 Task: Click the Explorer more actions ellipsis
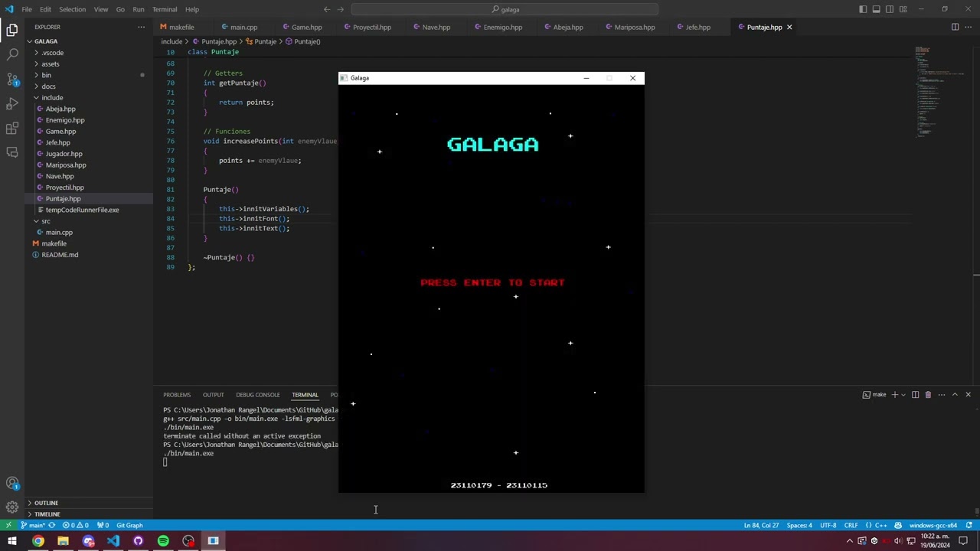coord(141,27)
